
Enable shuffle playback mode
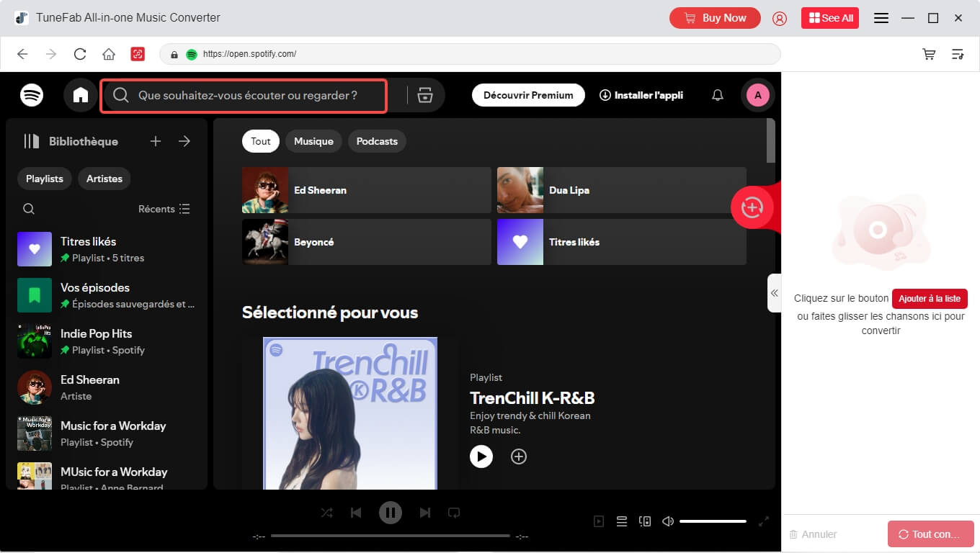click(326, 512)
